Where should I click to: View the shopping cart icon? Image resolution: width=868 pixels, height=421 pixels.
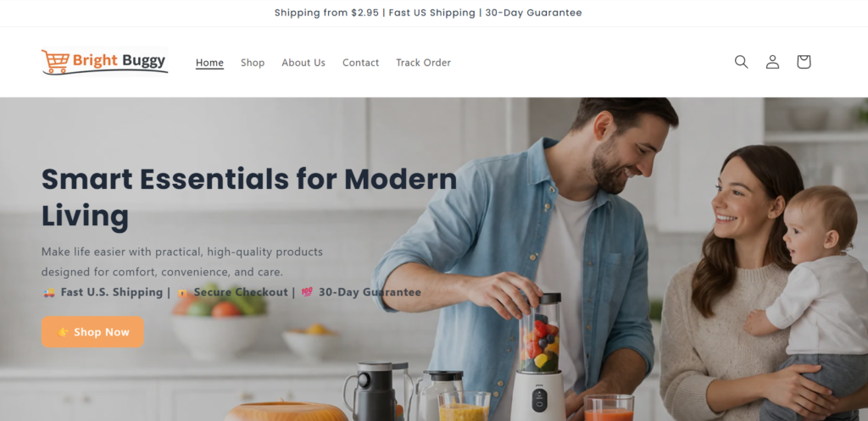(x=804, y=62)
